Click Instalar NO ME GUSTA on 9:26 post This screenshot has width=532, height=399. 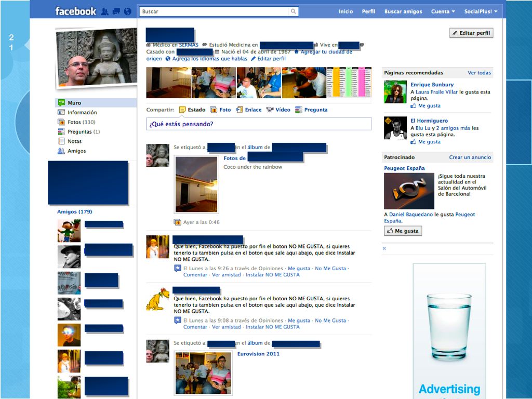point(272,275)
